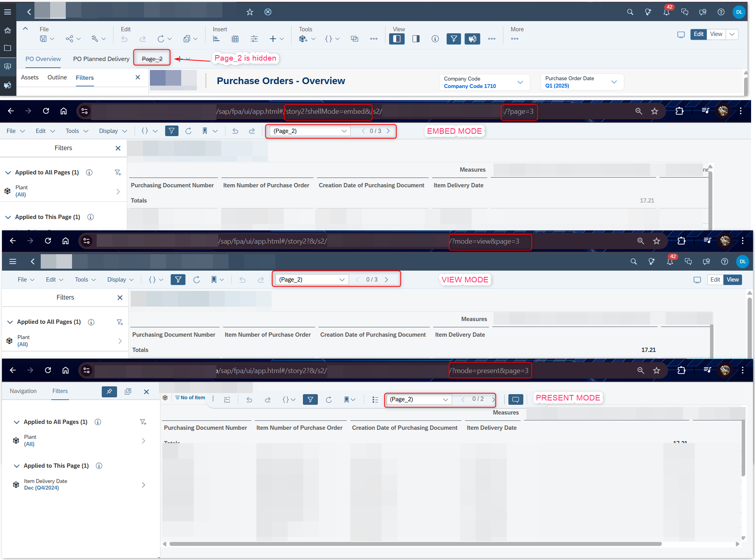Screen dimensions: 755x560
Task: Refresh data in the embed mode toolbar
Action: (x=189, y=131)
